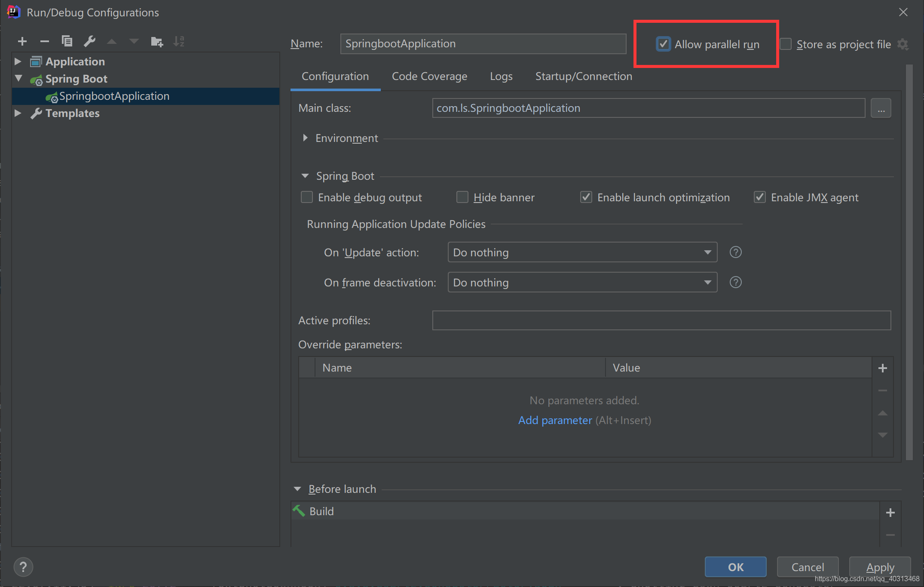Create a new folder for configurations
This screenshot has width=924, height=587.
tap(157, 41)
